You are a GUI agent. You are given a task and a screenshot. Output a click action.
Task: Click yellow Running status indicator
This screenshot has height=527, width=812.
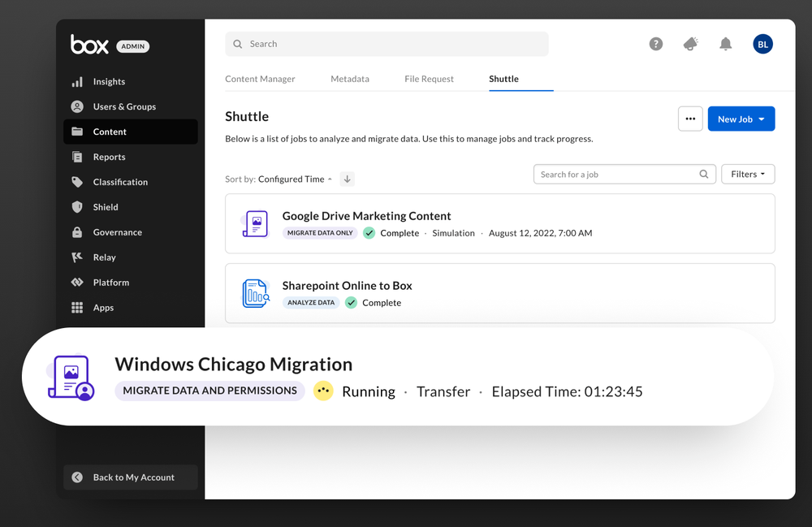pos(323,391)
